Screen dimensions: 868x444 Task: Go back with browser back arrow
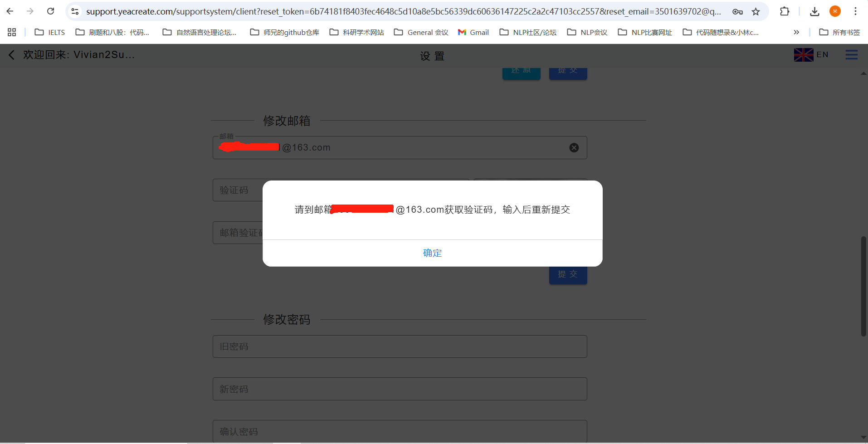pyautogui.click(x=10, y=11)
